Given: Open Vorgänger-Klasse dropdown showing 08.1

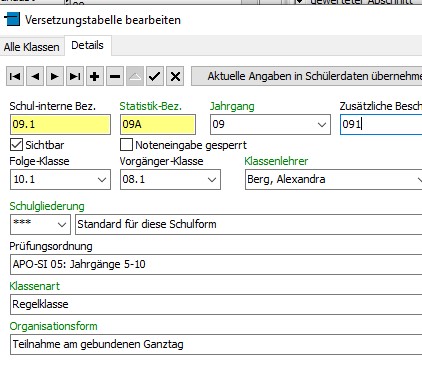Looking at the screenshot, I should tap(212, 180).
